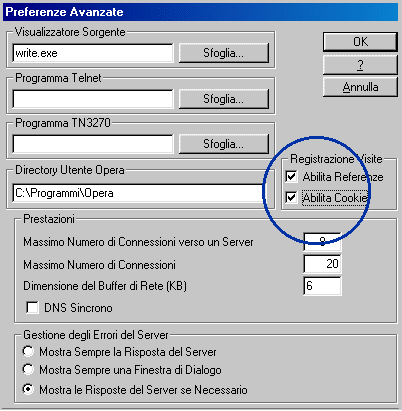The image size is (402, 411).
Task: Browse with Sfoglia for Visualizzatore Sorgente
Action: click(224, 53)
